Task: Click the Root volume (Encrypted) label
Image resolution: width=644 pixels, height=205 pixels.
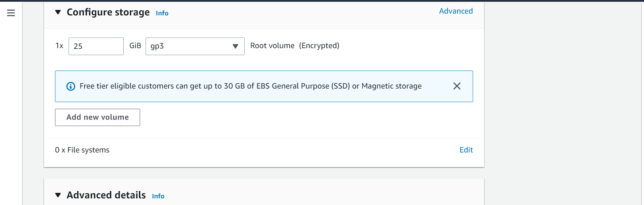Action: point(295,46)
